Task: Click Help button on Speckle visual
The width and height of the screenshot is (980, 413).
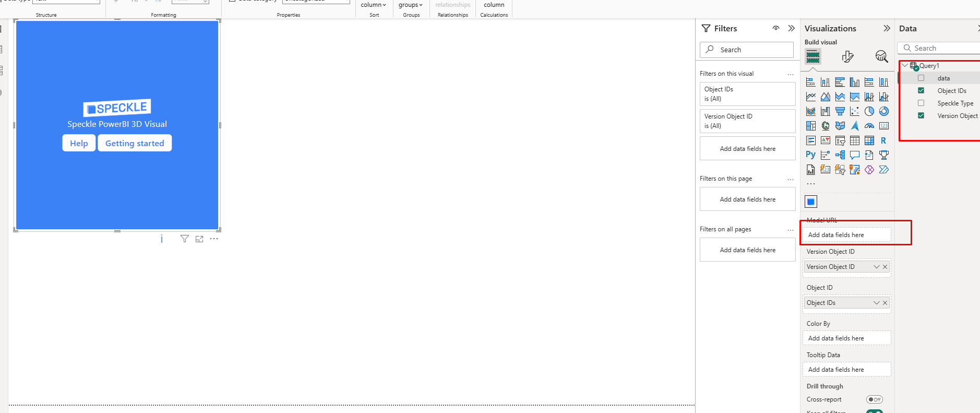Action: [x=79, y=143]
